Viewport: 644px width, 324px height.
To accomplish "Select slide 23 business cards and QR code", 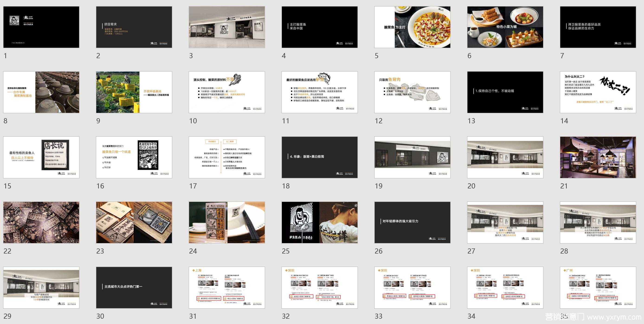I will coord(134,222).
